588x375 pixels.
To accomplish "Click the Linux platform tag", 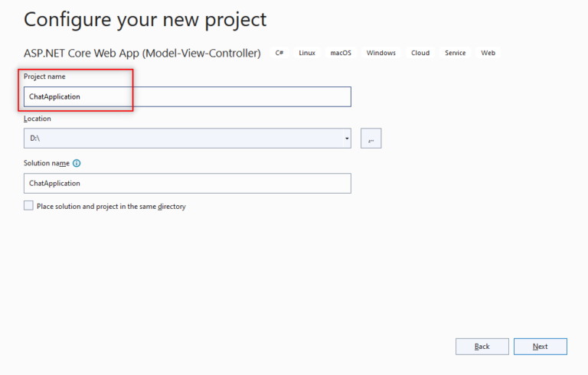I will 307,53.
